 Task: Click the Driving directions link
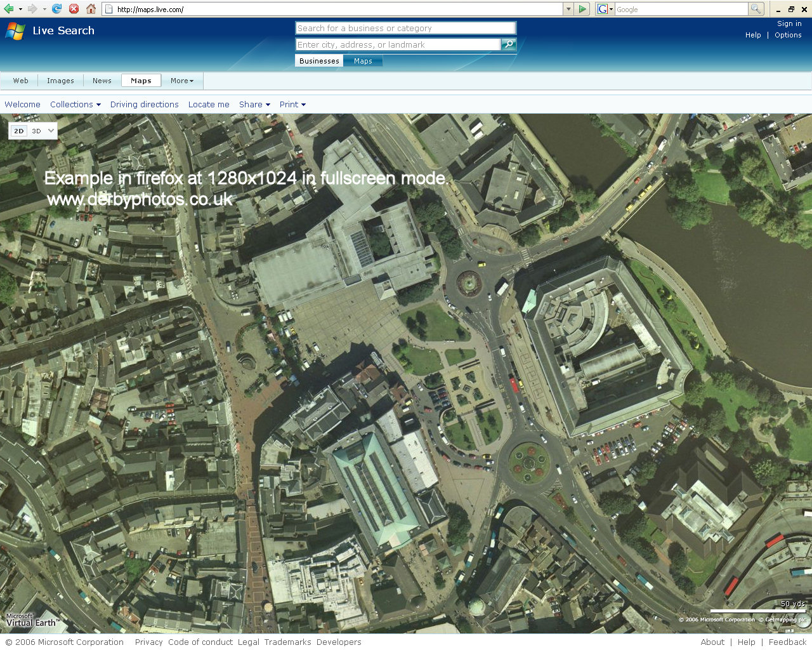point(144,104)
